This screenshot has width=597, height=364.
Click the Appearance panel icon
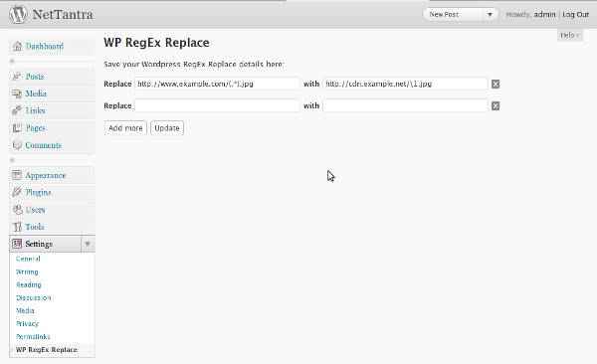click(17, 175)
